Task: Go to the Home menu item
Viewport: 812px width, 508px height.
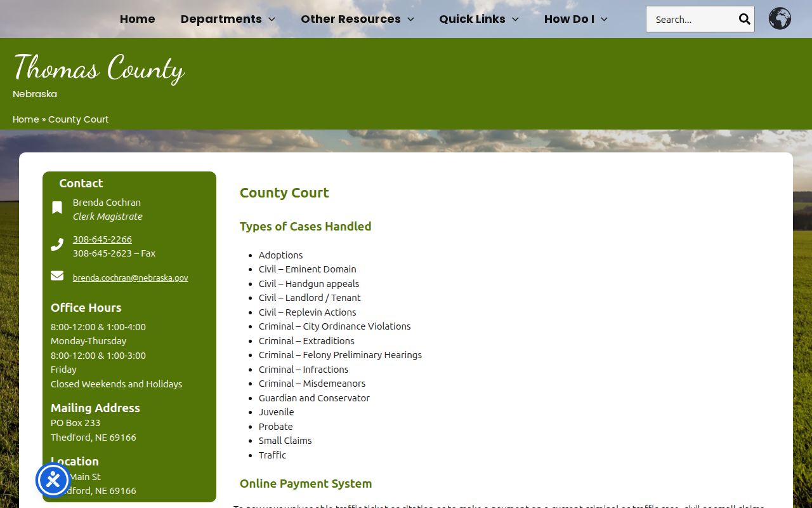Action: 138,19
